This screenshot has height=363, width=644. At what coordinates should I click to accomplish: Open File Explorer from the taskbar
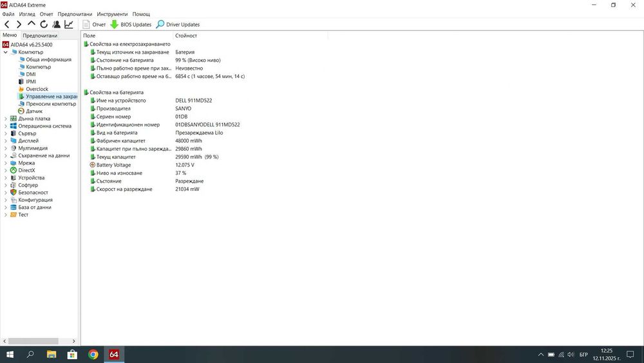(52, 355)
